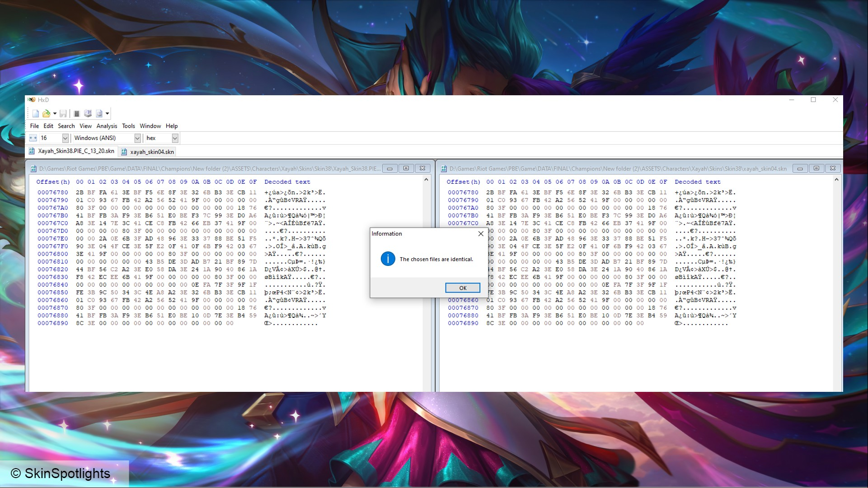Click OK in the Information dialog
The width and height of the screenshot is (868, 488).
(463, 288)
